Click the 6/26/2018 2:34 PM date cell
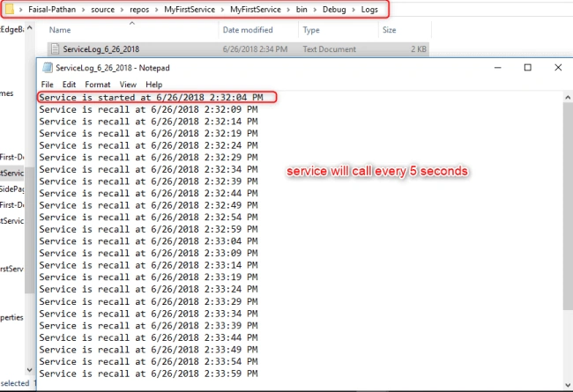The height and width of the screenshot is (392, 573). click(255, 49)
